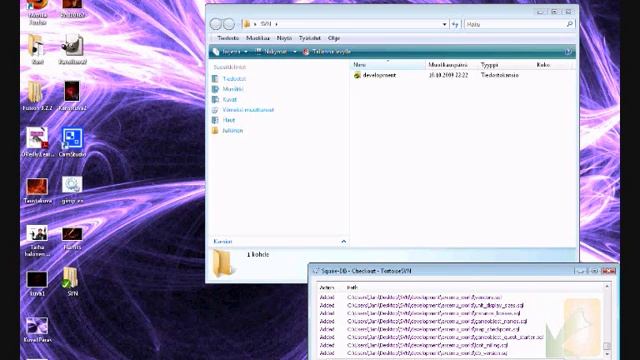This screenshot has height=360, width=640.
Task: Click the TortoiseSVN log scrollbar thumb
Action: click(x=607, y=346)
